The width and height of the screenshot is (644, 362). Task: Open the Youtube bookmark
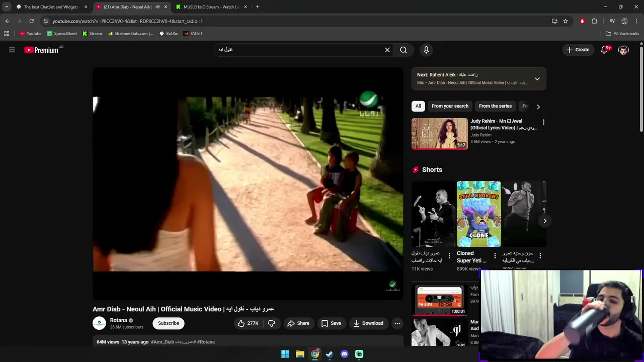pos(30,34)
